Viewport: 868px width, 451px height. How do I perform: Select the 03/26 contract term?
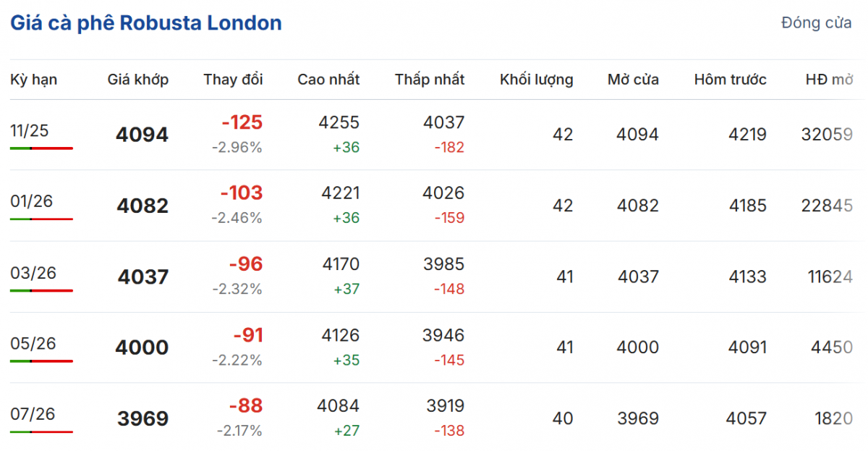(x=33, y=272)
